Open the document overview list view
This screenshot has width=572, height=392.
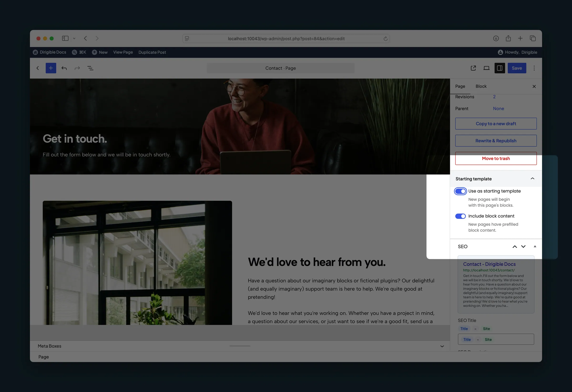[x=90, y=68]
